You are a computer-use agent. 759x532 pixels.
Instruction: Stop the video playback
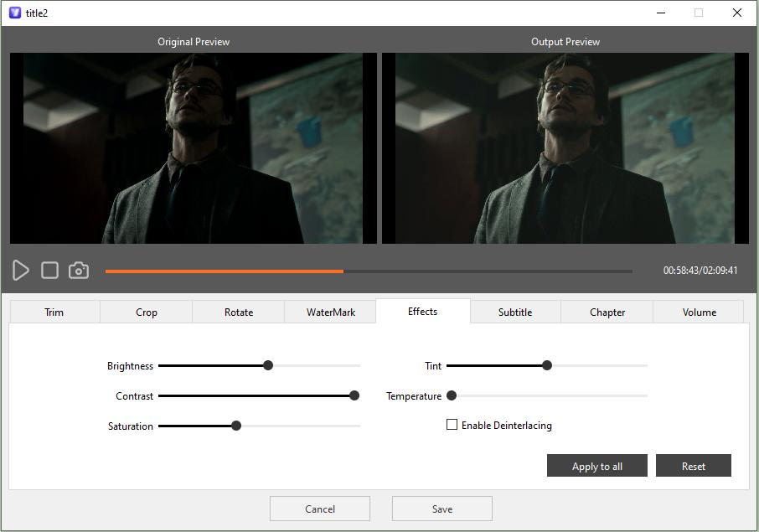(49, 270)
